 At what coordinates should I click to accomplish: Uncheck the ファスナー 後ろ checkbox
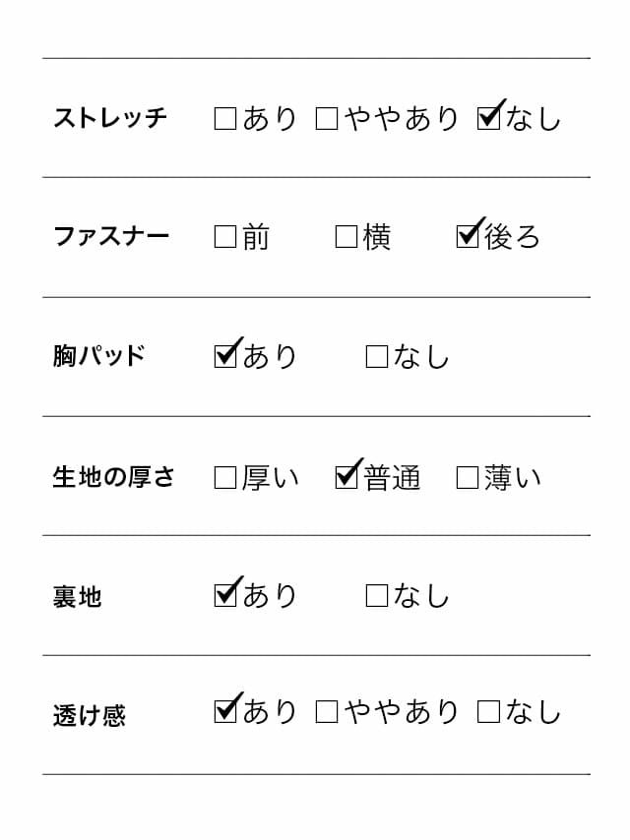[x=469, y=236]
